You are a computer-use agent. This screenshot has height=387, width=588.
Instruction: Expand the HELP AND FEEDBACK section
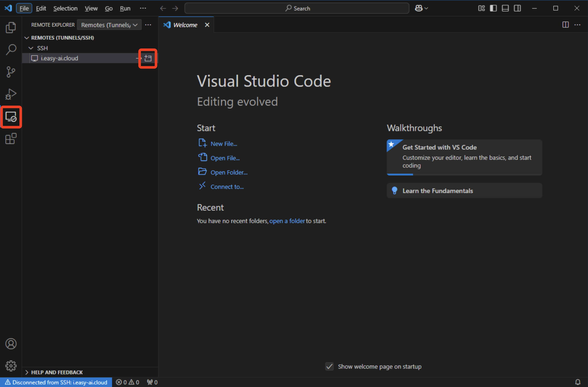point(27,372)
